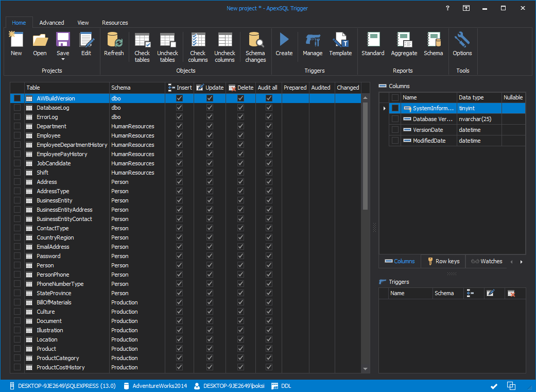Screen dimensions: 536x392
Task: Toggle the Insert checkbox for AWBuildVersion
Action: [x=179, y=98]
